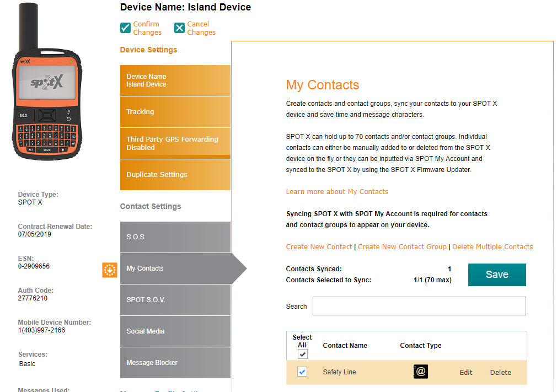This screenshot has height=392, width=557.
Task: Click the Cancel Changes X icon
Action: point(179,28)
